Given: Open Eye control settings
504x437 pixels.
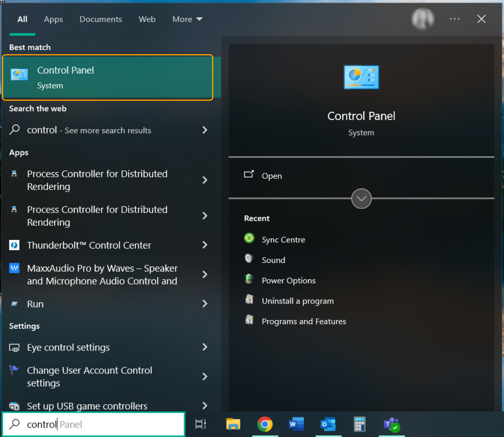Looking at the screenshot, I should (x=68, y=347).
